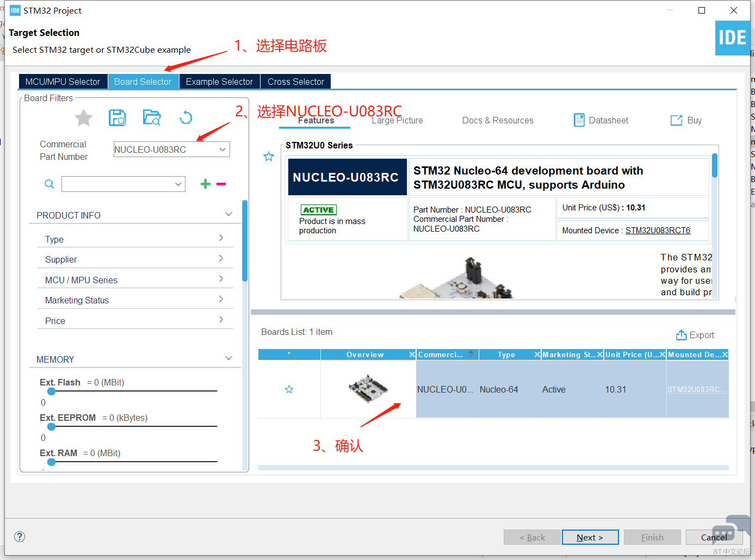755x560 pixels.
Task: Click the Next > button
Action: pos(590,537)
